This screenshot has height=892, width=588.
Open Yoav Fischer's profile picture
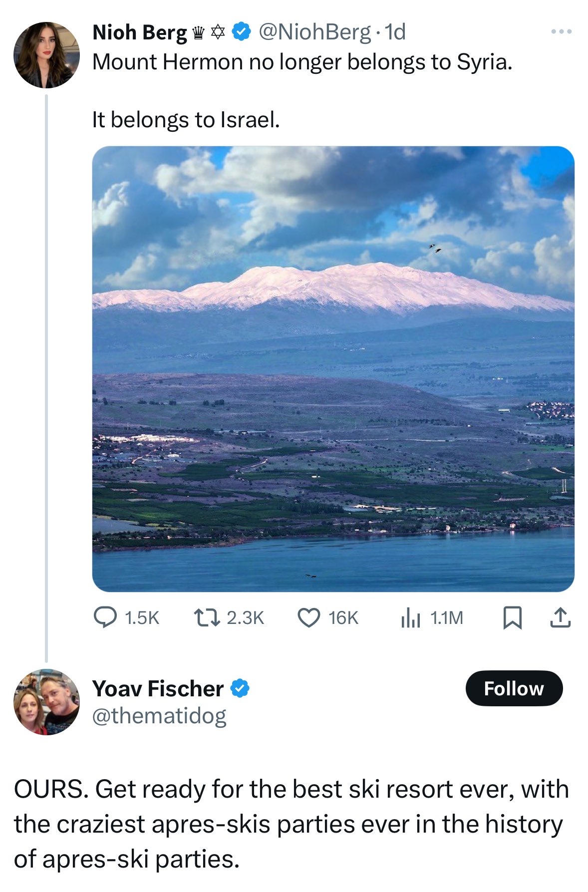(46, 702)
